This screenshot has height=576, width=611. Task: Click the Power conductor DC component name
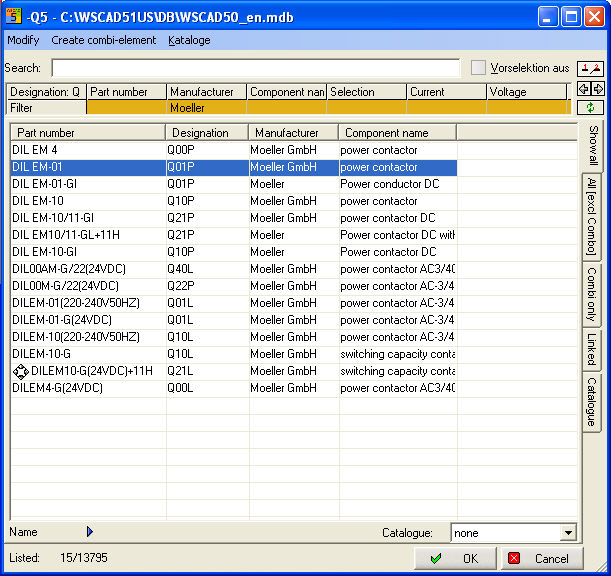point(390,184)
